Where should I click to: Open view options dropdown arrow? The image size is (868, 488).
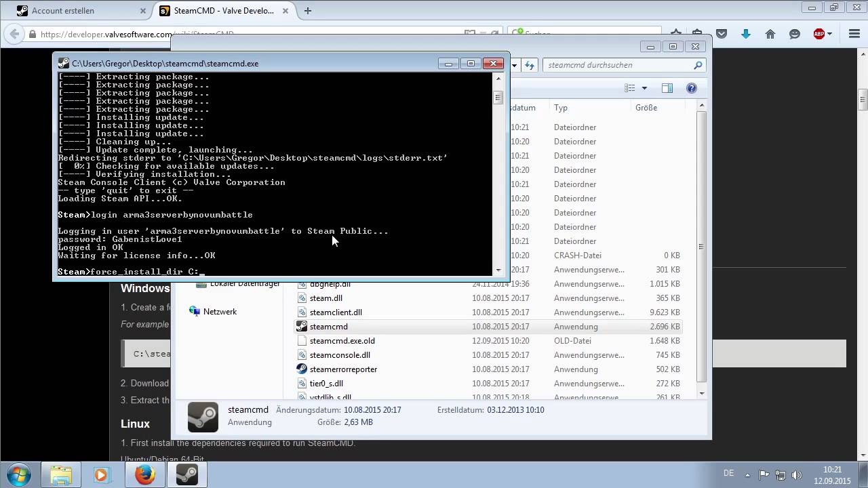click(x=644, y=88)
